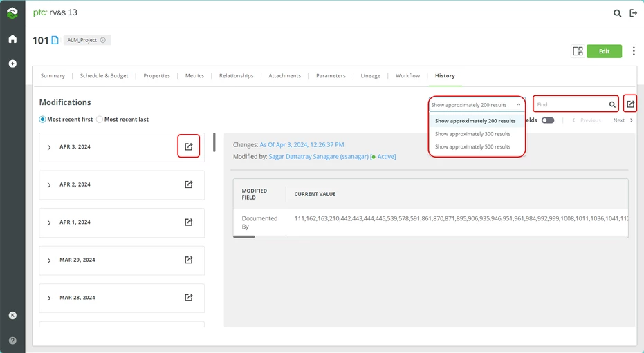Go to Home via sidebar icon
Screen dimensions: 644x353
(12, 39)
